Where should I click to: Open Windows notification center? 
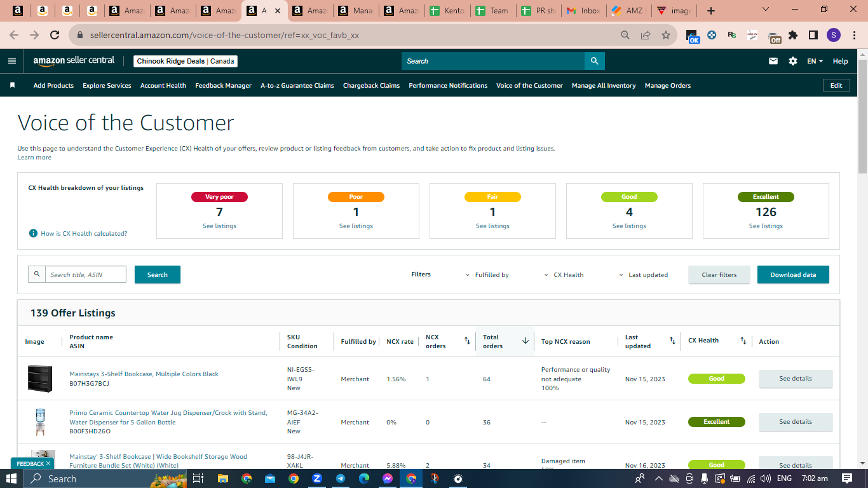click(x=847, y=478)
